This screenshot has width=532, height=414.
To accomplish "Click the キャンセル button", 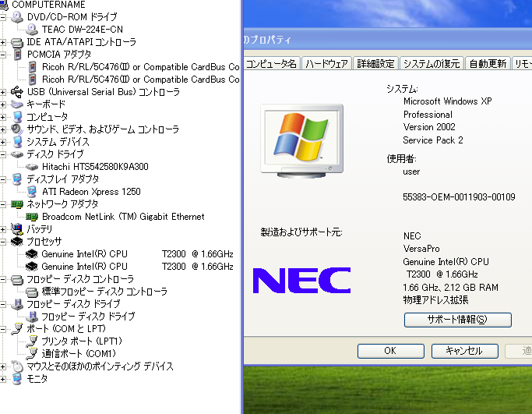I will pos(464,351).
